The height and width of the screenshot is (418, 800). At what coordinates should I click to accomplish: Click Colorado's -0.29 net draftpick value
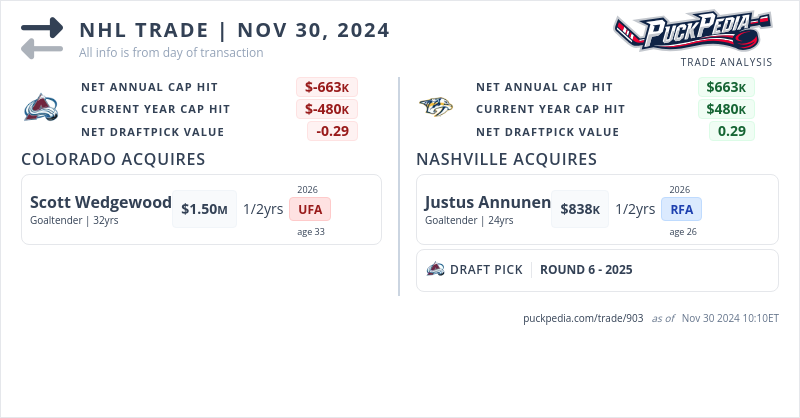[x=332, y=131]
